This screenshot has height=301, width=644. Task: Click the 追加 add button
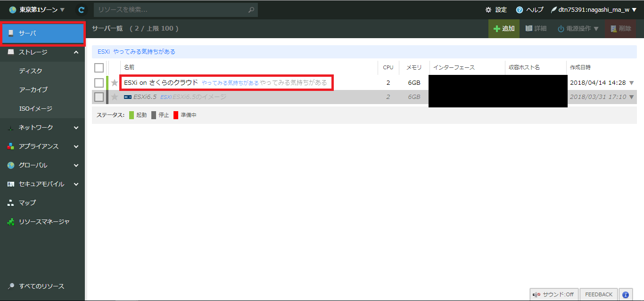tap(504, 29)
